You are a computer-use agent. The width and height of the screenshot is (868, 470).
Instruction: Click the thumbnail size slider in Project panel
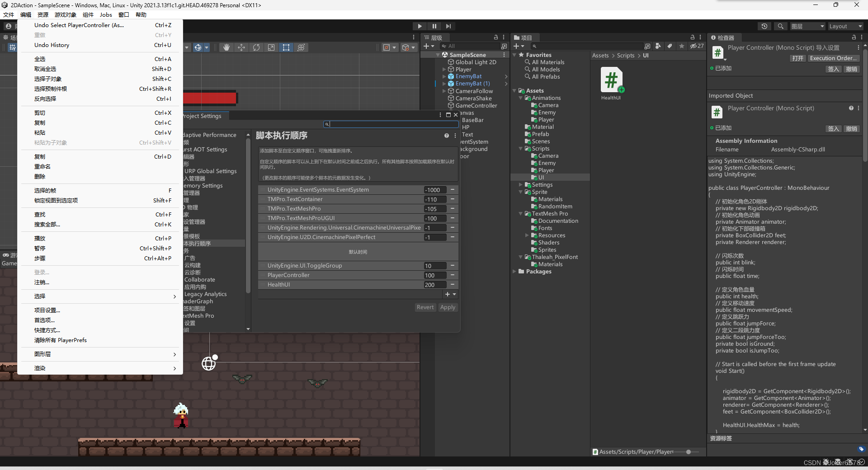click(x=688, y=452)
